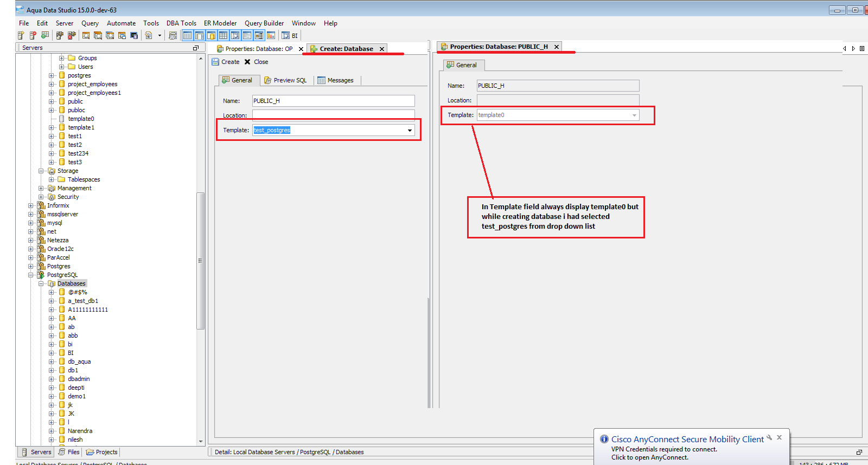868x465 pixels.
Task: Click the dark terminal database toolbar icon
Action: (134, 35)
